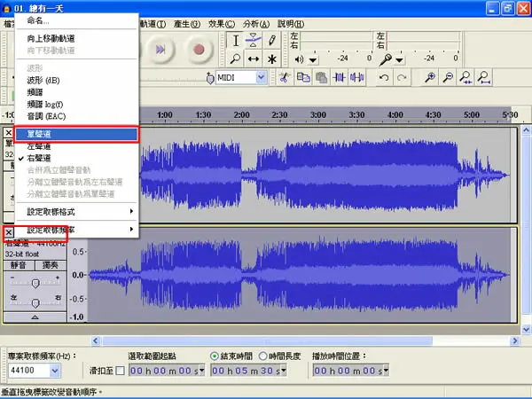Click the zoom in magnifier icon
The height and width of the screenshot is (399, 532).
tap(430, 78)
